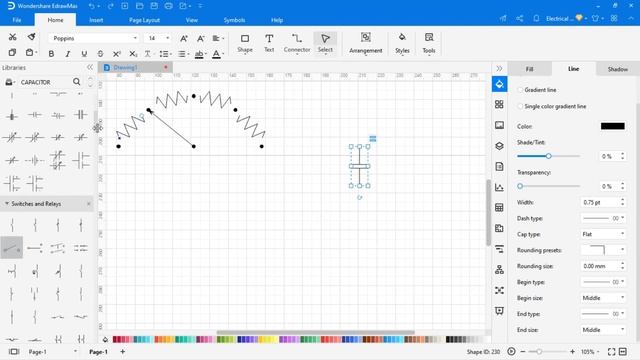The height and width of the screenshot is (360, 640).
Task: Click the Format Painter icon
Action: [31, 37]
